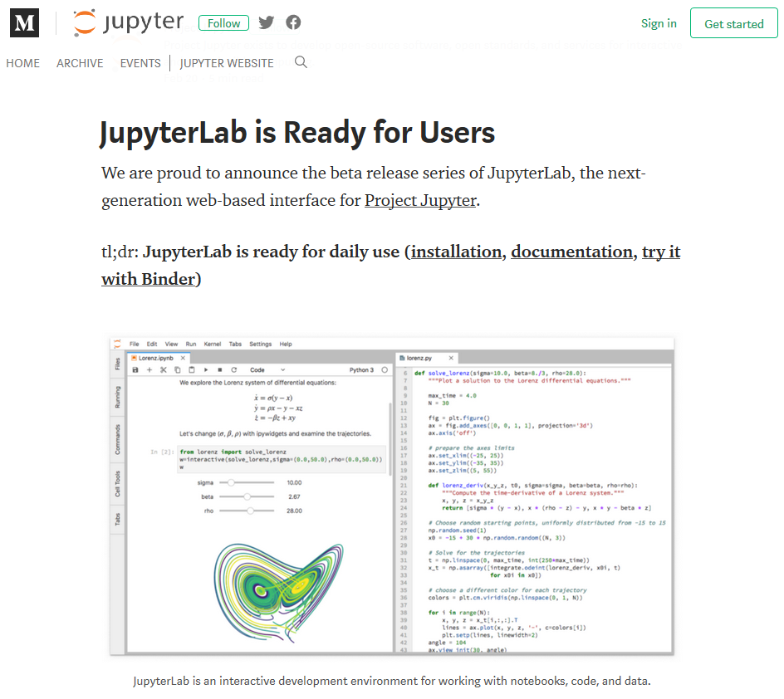
Task: Click the beta value 2.67
Action: [295, 497]
